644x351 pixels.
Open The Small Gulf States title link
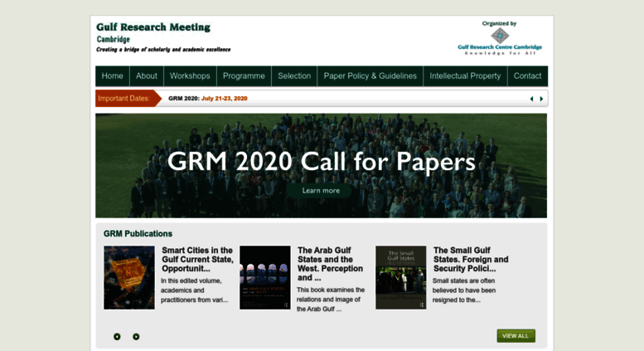[x=471, y=260]
